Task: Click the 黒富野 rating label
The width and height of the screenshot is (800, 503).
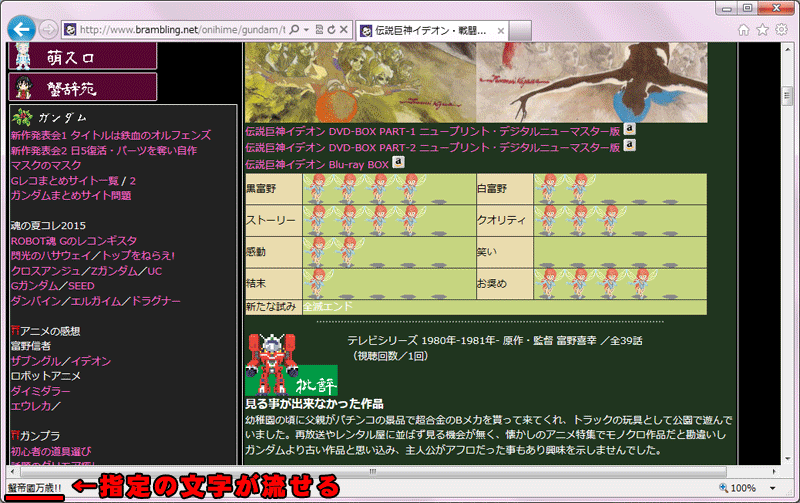Action: [x=261, y=189]
